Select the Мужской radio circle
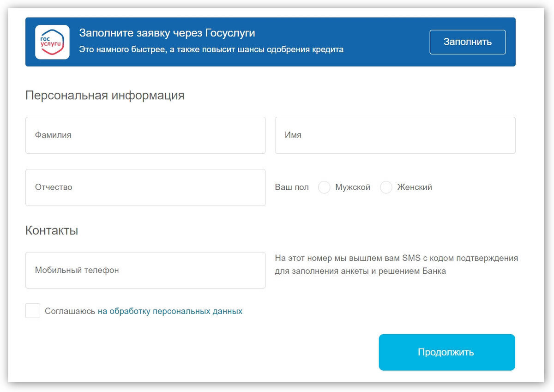Image resolution: width=554 pixels, height=392 pixels. click(324, 187)
